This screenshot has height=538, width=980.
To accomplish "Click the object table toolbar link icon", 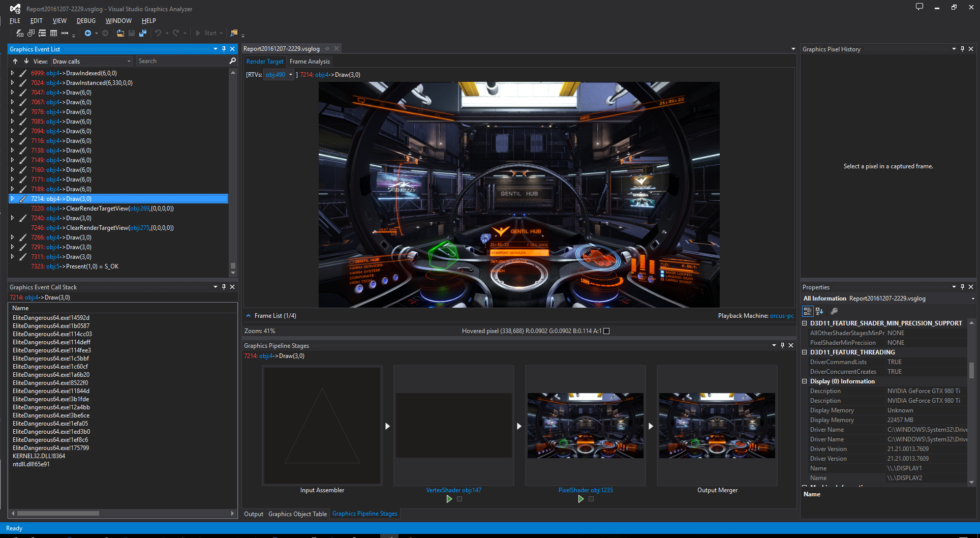I will [65, 33].
